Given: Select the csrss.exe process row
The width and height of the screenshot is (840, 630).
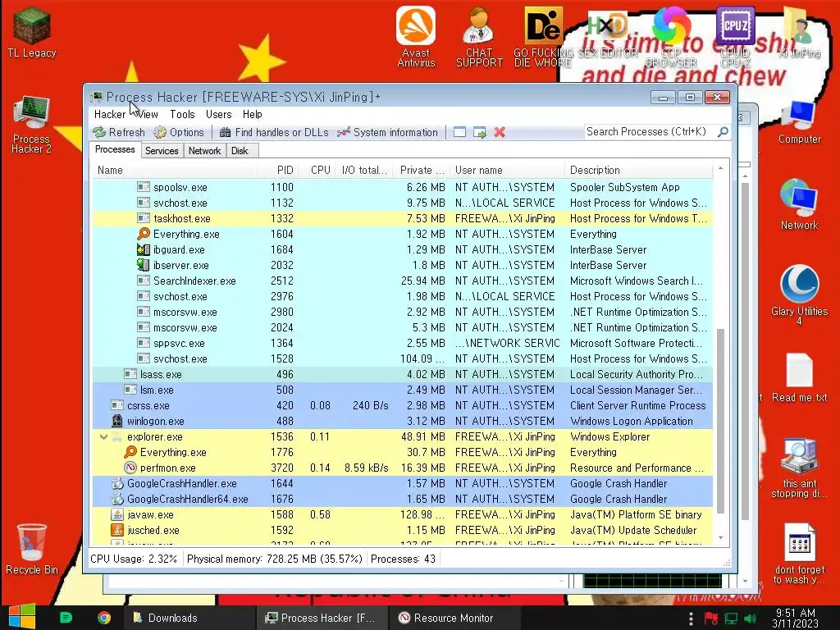Looking at the screenshot, I should (403, 405).
